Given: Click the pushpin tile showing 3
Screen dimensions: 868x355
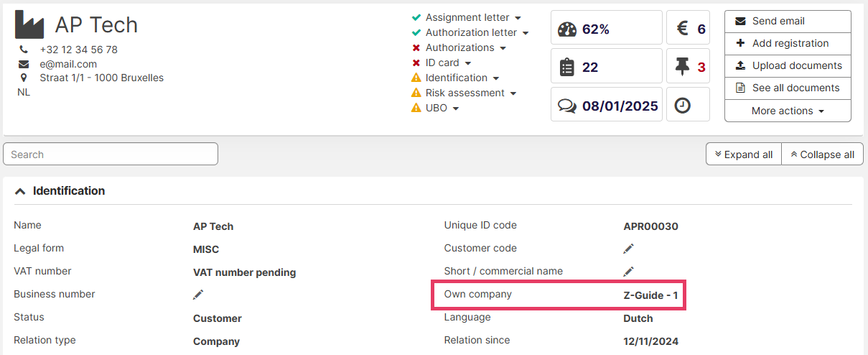Looking at the screenshot, I should pyautogui.click(x=688, y=67).
